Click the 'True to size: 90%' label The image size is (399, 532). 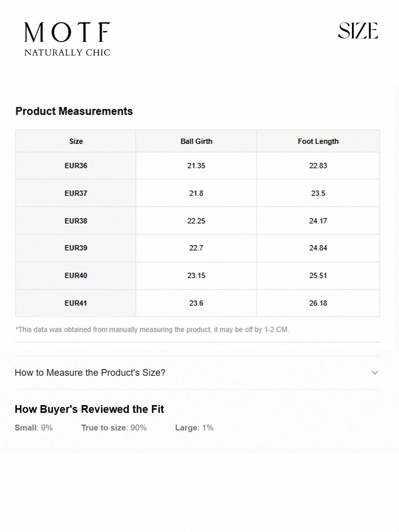(114, 428)
